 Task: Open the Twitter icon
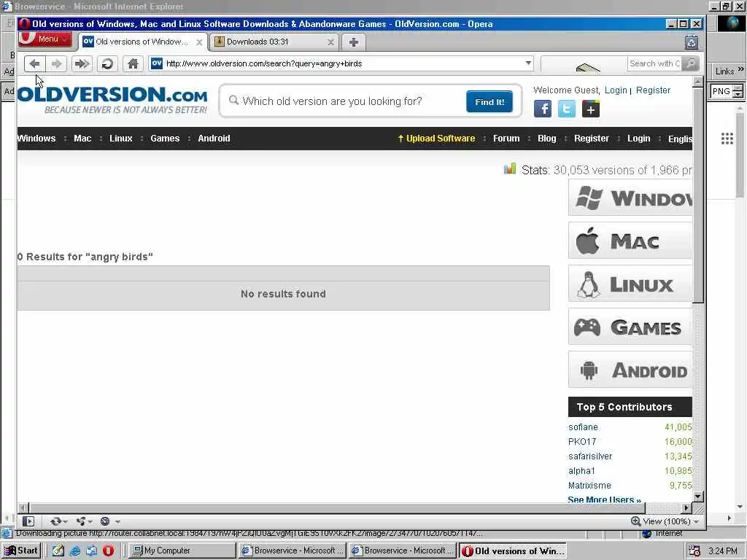pos(566,109)
